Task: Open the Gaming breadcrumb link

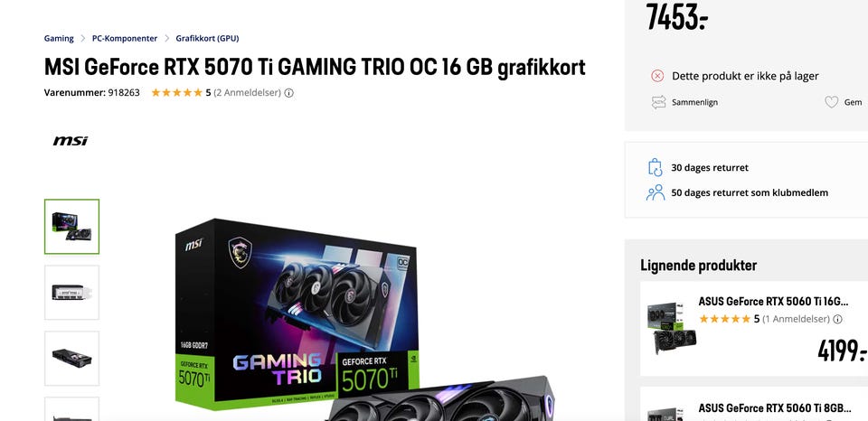Action: coord(59,38)
